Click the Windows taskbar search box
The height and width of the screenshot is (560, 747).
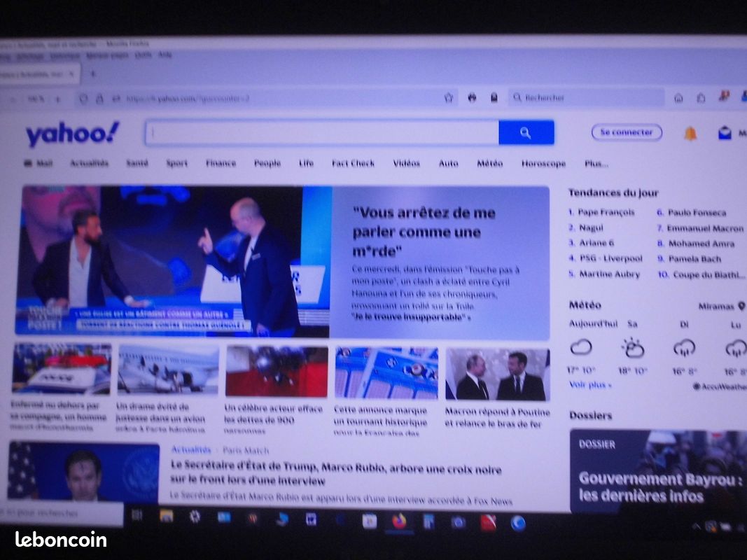[x=62, y=513]
